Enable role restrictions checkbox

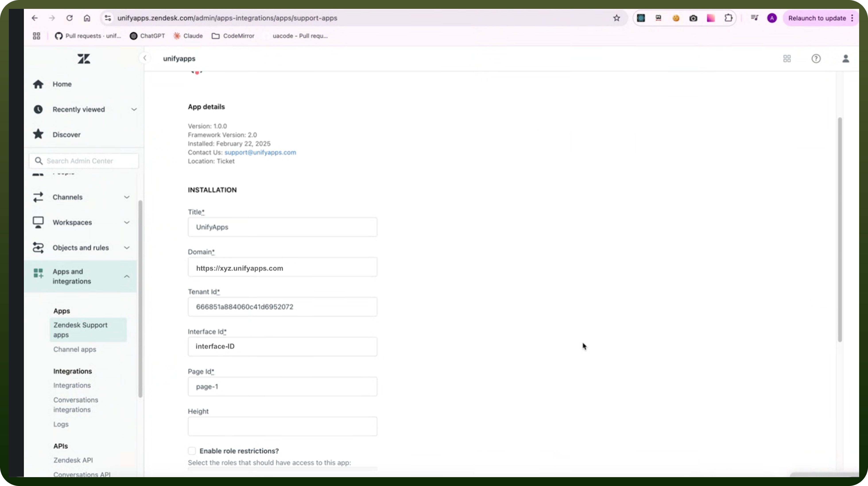pyautogui.click(x=192, y=451)
